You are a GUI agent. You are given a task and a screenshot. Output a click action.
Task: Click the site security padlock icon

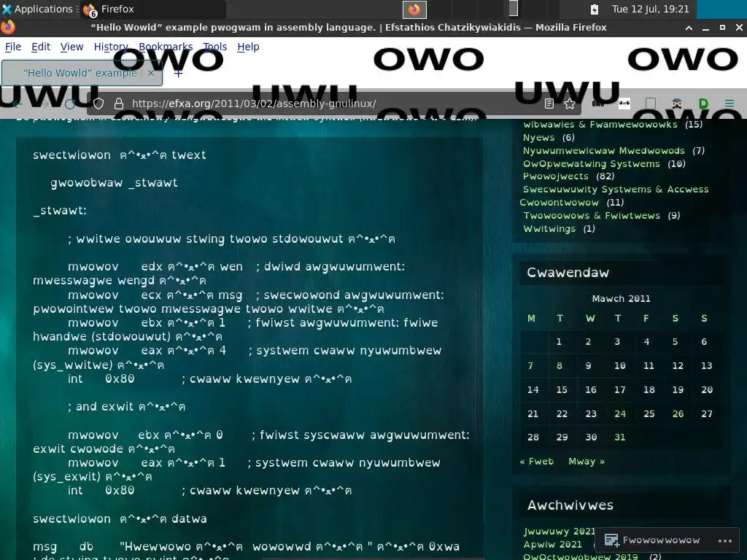(119, 104)
